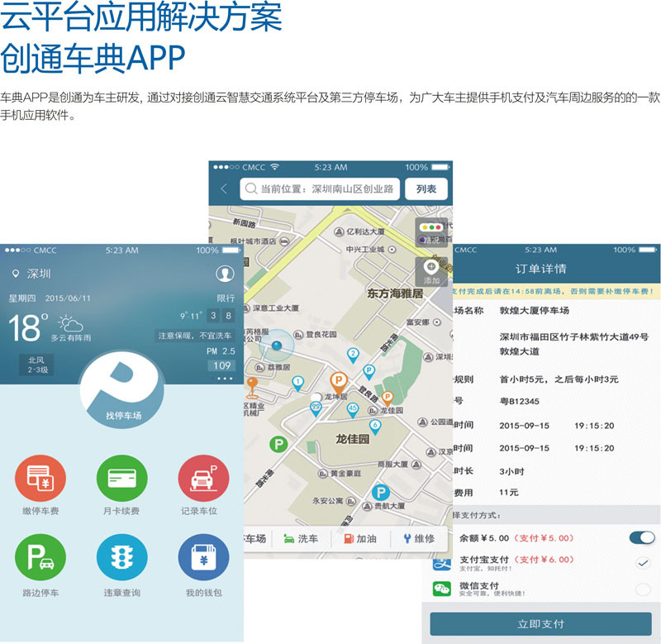This screenshot has width=661, height=644.
Task: Tap the 18° temperature reading
Action: coord(28,327)
